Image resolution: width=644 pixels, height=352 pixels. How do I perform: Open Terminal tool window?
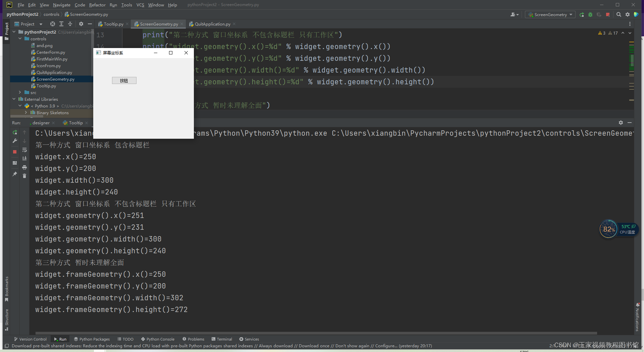[x=222, y=339]
